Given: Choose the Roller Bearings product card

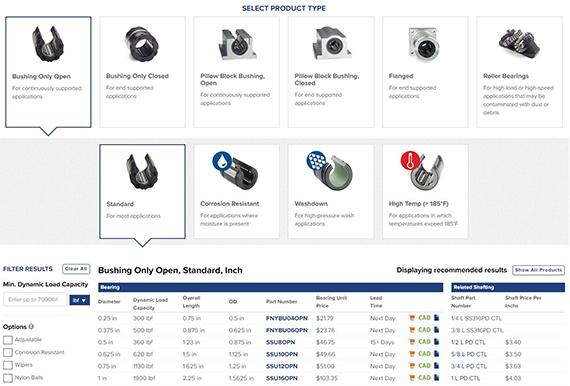Looking at the screenshot, I should (519, 72).
